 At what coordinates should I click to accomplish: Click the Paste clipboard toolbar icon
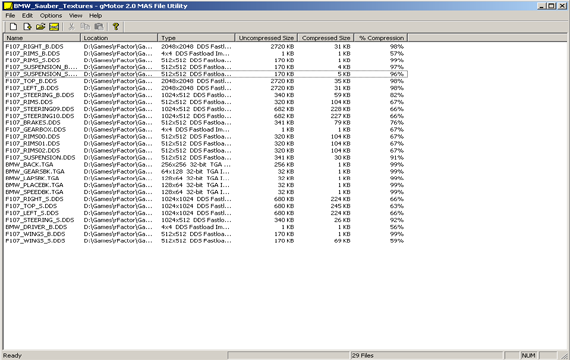coord(99,27)
